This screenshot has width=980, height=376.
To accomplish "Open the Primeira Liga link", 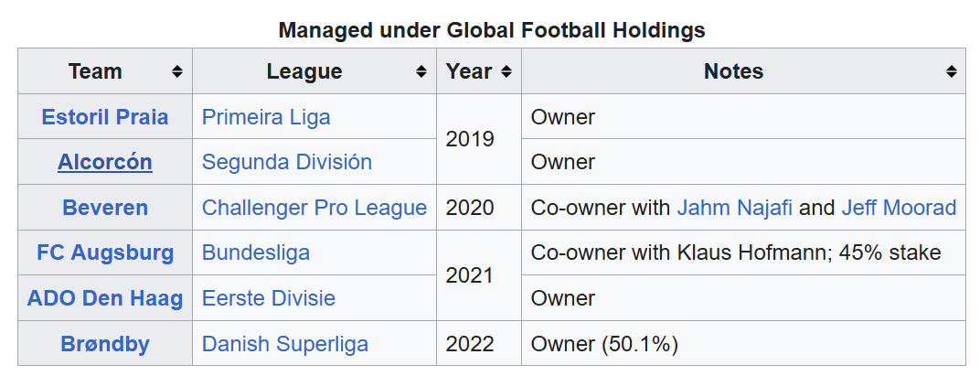I will point(266,117).
